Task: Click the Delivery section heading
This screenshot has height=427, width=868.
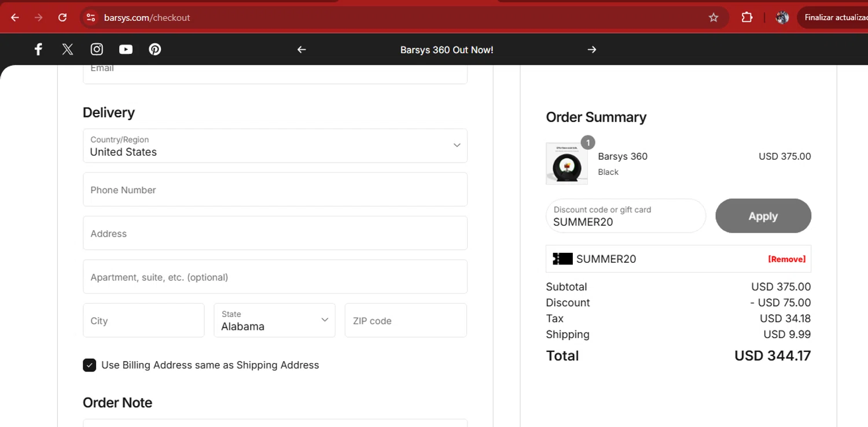Action: coord(109,112)
